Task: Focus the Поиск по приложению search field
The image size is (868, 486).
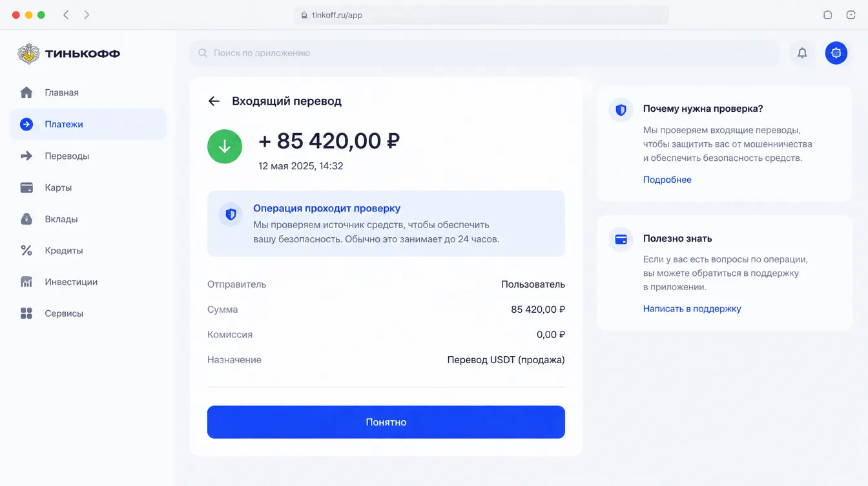Action: (485, 53)
